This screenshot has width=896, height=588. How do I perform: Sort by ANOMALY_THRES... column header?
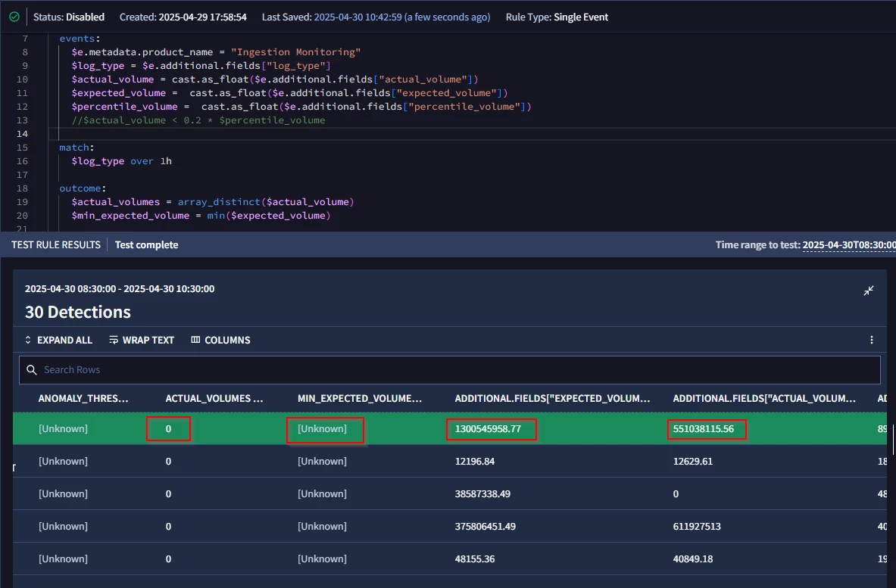tap(83, 399)
